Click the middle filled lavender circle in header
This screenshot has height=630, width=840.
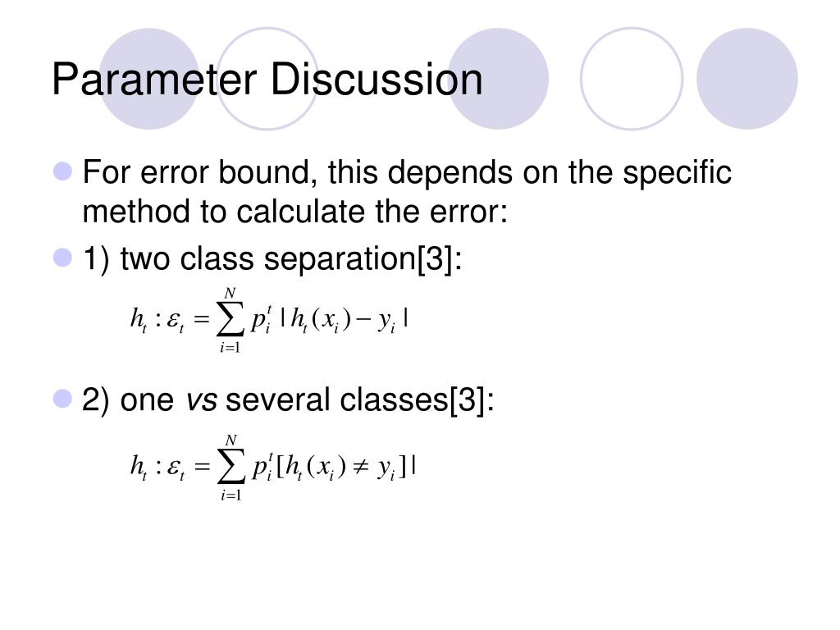pyautogui.click(x=498, y=79)
